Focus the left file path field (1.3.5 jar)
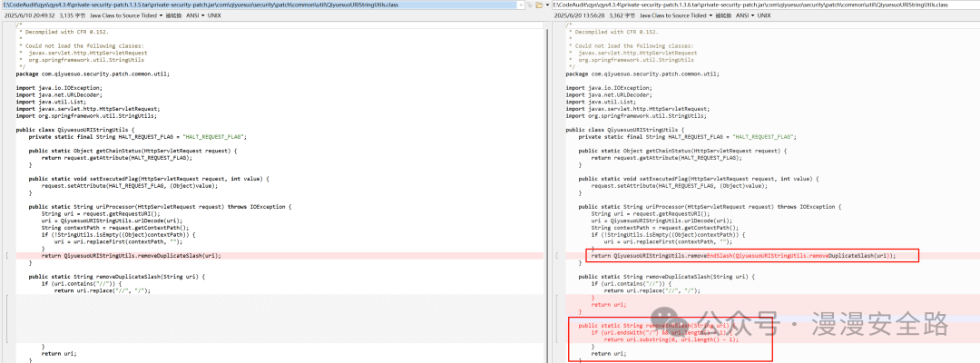980x363 pixels. tap(262, 5)
